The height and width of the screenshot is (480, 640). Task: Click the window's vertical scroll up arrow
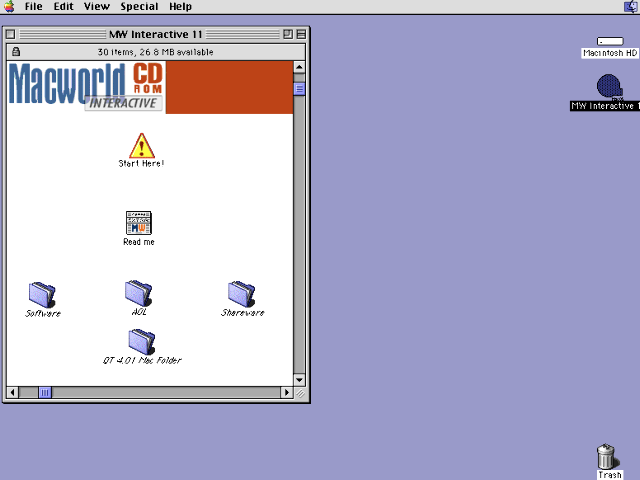pos(299,67)
